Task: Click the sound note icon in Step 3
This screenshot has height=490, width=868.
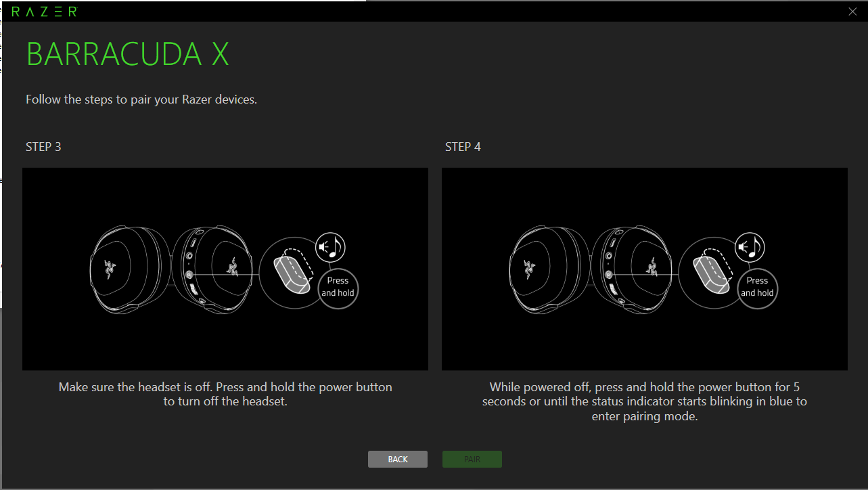Action: (330, 248)
